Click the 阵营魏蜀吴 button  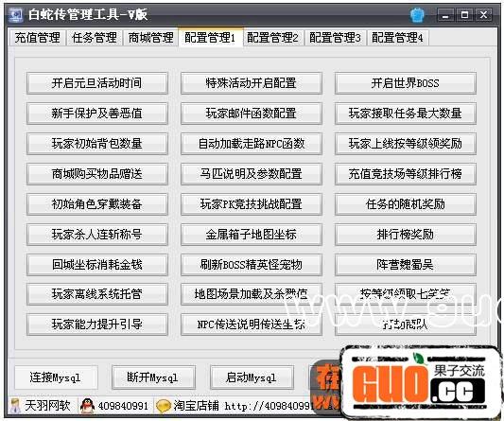coord(406,264)
